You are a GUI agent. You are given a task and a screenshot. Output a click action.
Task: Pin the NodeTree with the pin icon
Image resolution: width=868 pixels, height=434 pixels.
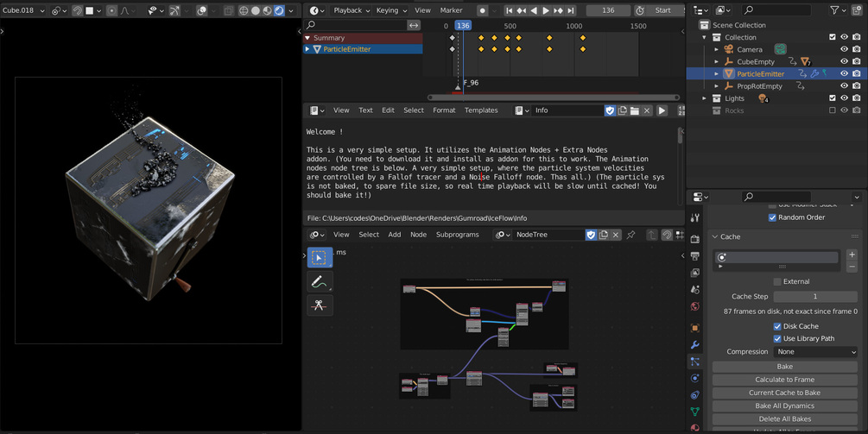click(630, 235)
